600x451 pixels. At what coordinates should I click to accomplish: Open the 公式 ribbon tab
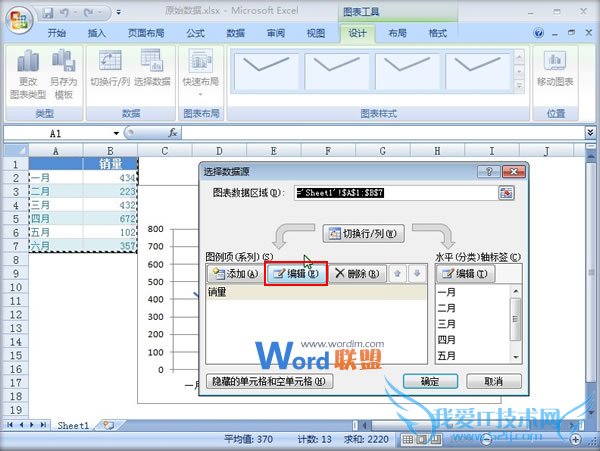click(195, 33)
